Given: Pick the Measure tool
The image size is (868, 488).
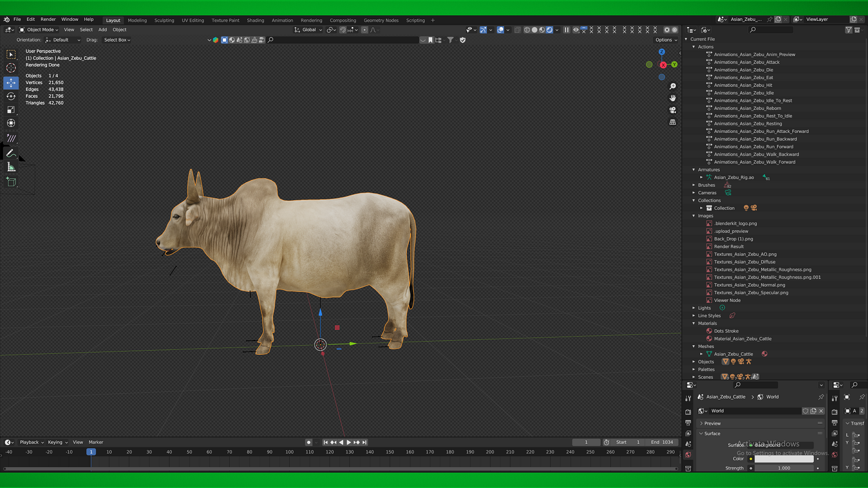Looking at the screenshot, I should click(11, 167).
